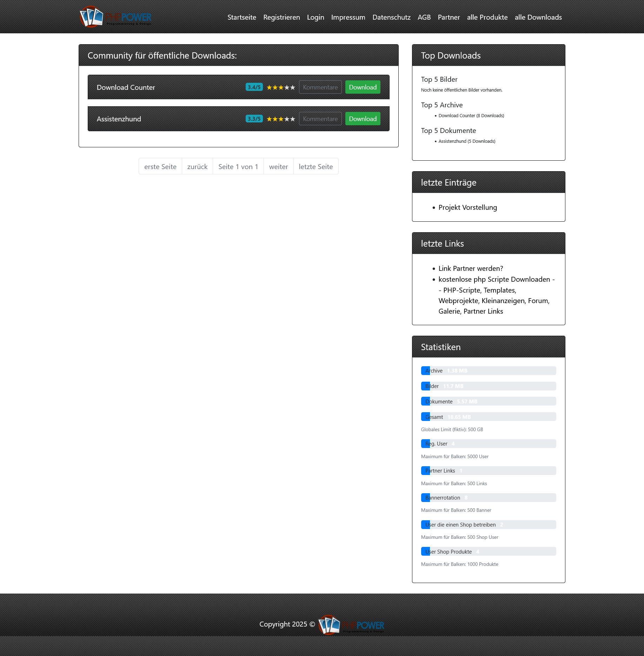Click star rating of Download Counter

pos(280,87)
